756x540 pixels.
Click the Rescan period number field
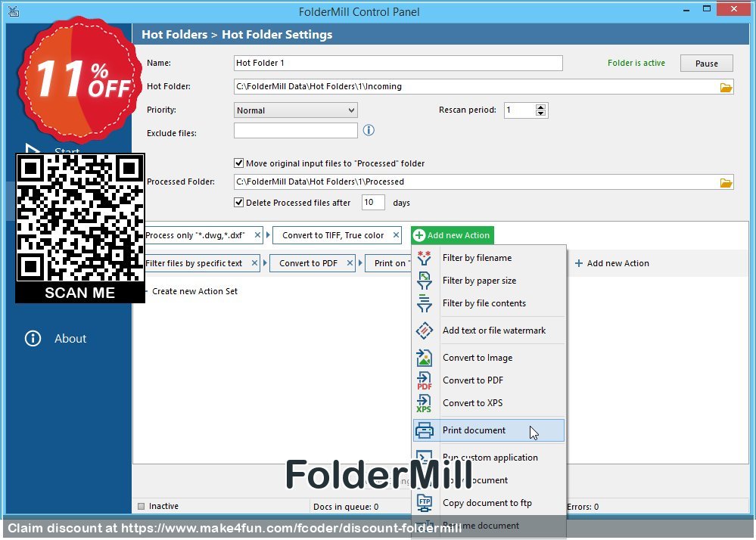[x=520, y=110]
